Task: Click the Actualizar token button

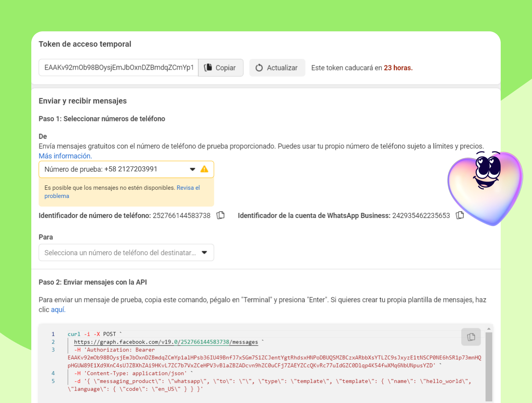Action: (x=277, y=68)
